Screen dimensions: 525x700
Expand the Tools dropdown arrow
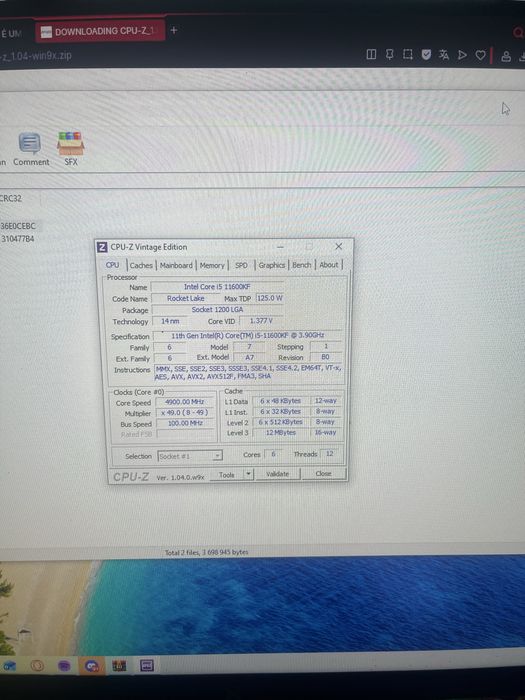point(249,474)
